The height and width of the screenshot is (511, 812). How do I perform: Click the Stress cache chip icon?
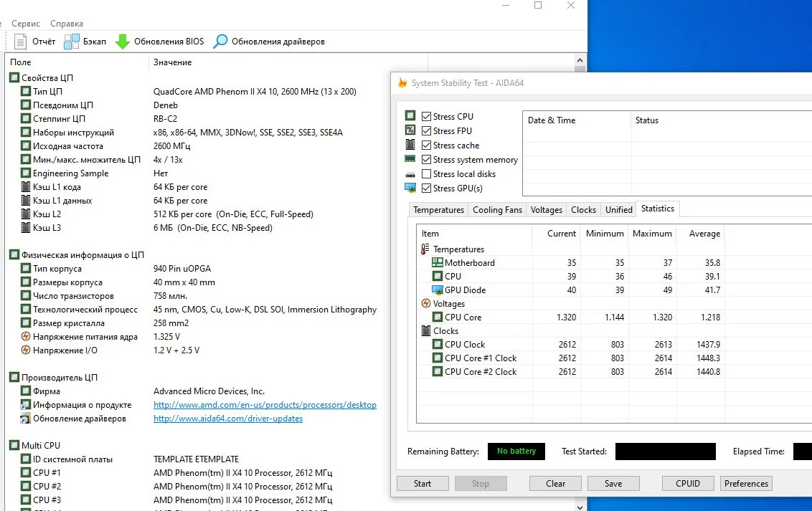point(410,145)
